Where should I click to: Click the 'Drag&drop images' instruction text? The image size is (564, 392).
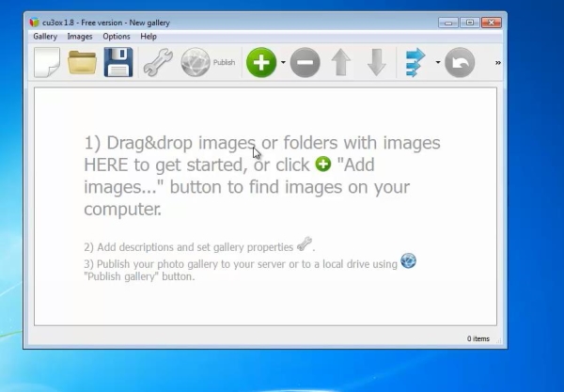point(180,143)
